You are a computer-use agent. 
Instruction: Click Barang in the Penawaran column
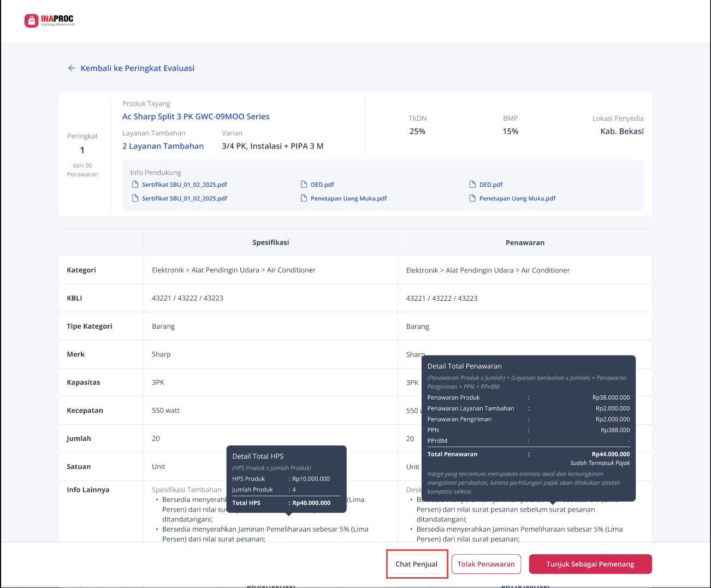pyautogui.click(x=418, y=326)
